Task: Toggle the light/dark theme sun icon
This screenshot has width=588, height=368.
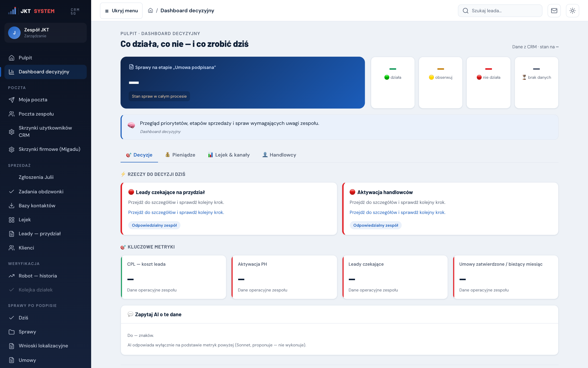Action: click(572, 11)
